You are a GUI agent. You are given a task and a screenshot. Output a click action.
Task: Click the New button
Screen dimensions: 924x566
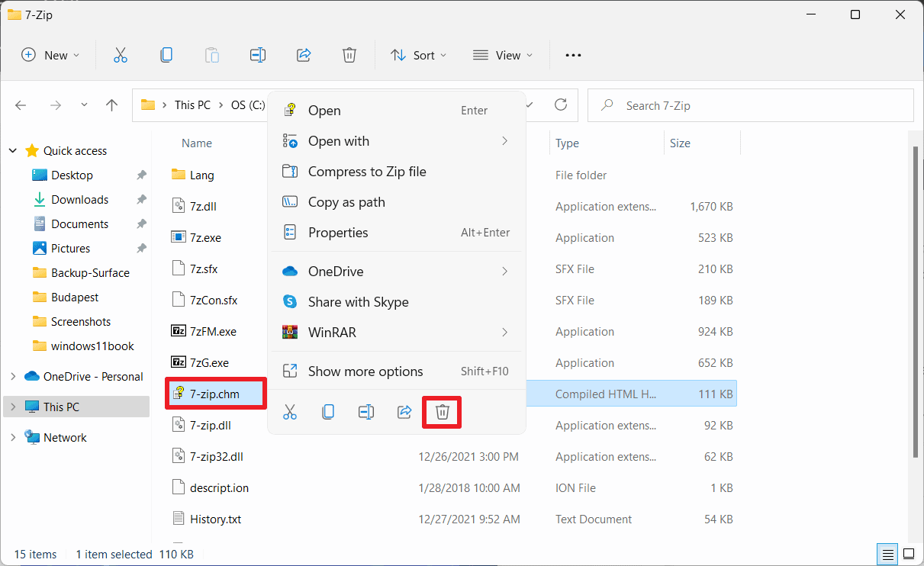click(x=50, y=55)
